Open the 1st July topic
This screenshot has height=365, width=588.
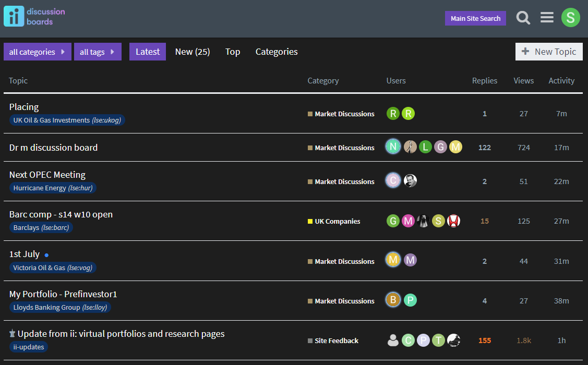25,254
